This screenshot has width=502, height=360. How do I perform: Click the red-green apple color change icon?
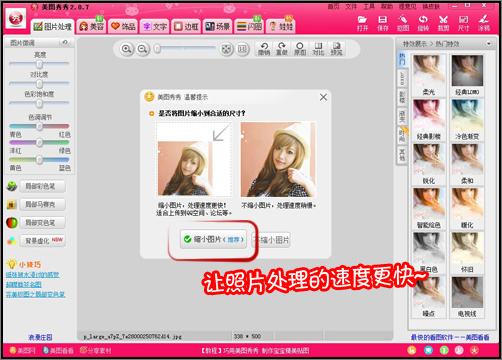12,222
